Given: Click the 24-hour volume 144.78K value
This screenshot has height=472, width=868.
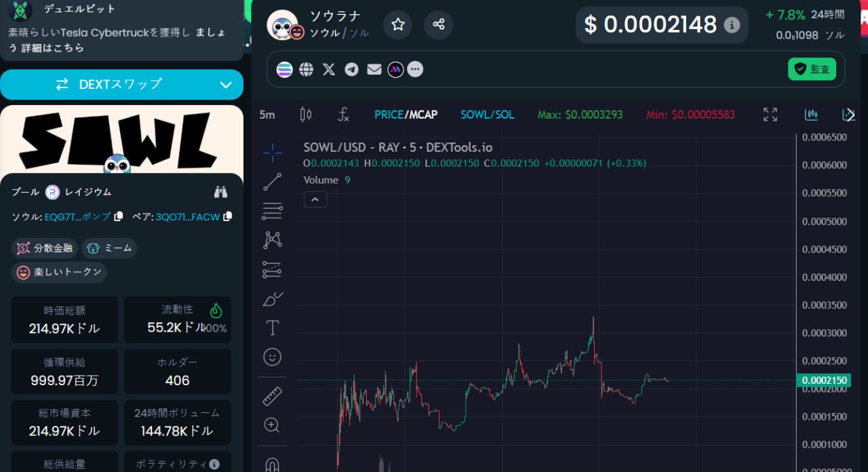Looking at the screenshot, I should click(x=177, y=431).
